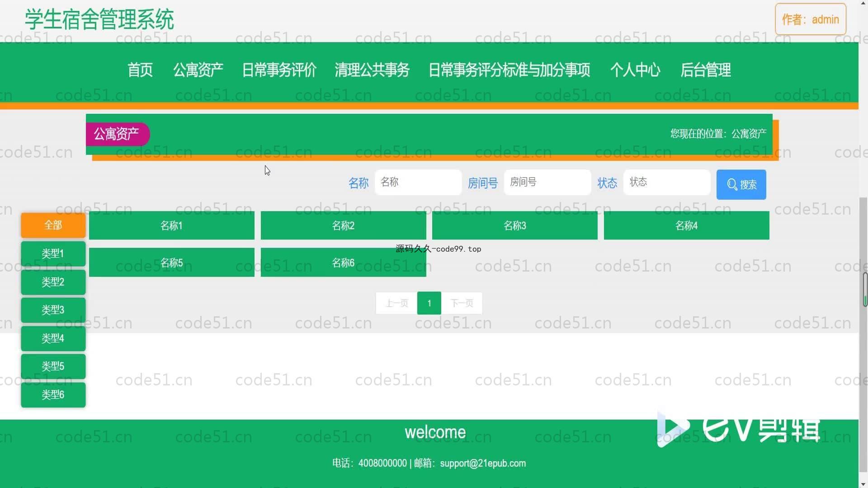Click the 名称 search input field
The width and height of the screenshot is (868, 488).
tap(418, 182)
